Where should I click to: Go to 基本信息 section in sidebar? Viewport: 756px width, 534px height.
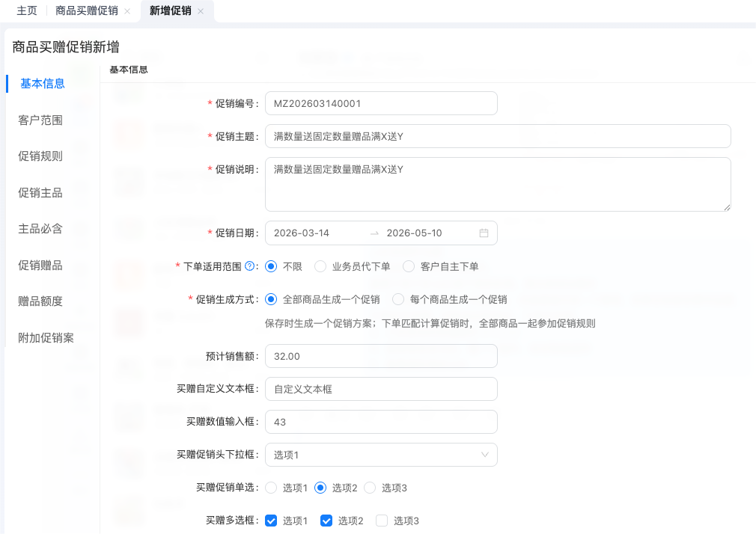pos(43,83)
